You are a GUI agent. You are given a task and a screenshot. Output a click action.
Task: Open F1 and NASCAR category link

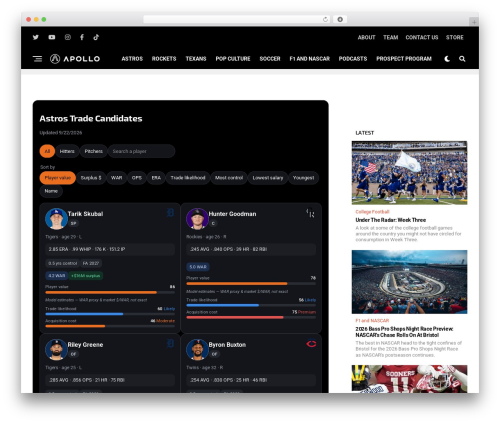pyautogui.click(x=372, y=321)
